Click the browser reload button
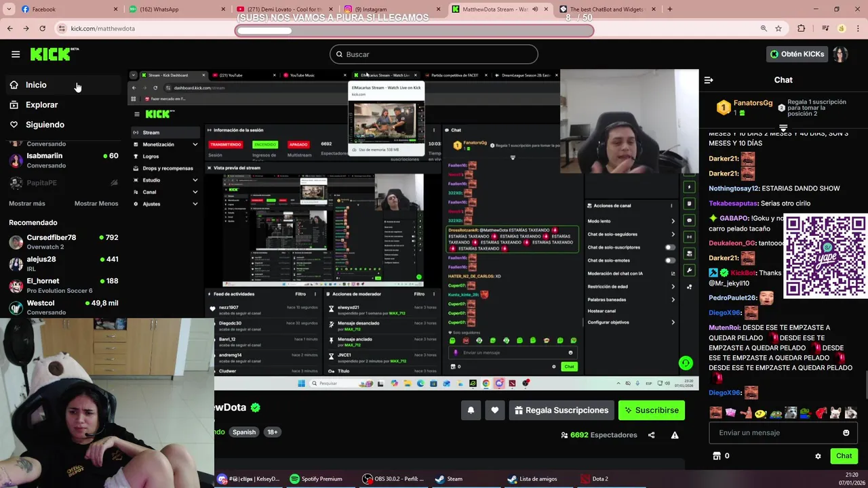This screenshot has width=868, height=488. [x=42, y=28]
